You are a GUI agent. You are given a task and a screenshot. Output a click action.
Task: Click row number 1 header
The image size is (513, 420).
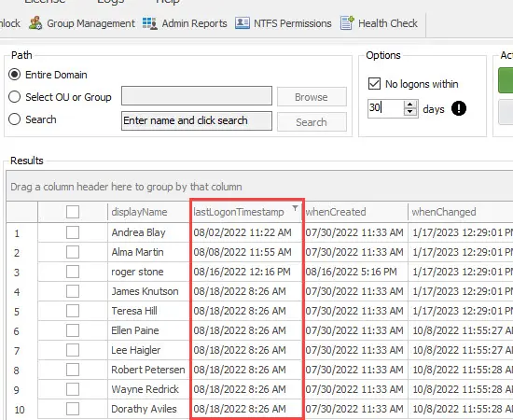(22, 233)
